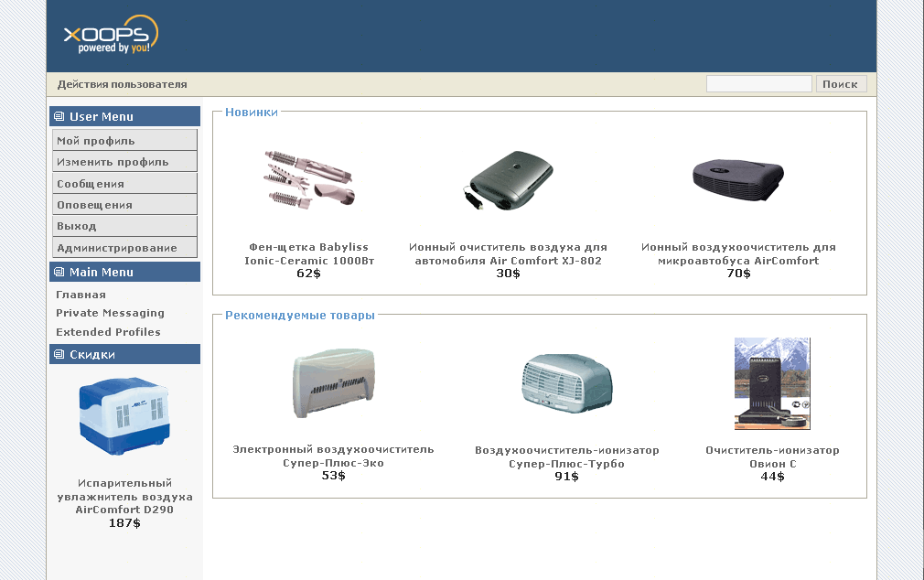Click the Скидки block icon
The width and height of the screenshot is (924, 580).
click(x=59, y=354)
